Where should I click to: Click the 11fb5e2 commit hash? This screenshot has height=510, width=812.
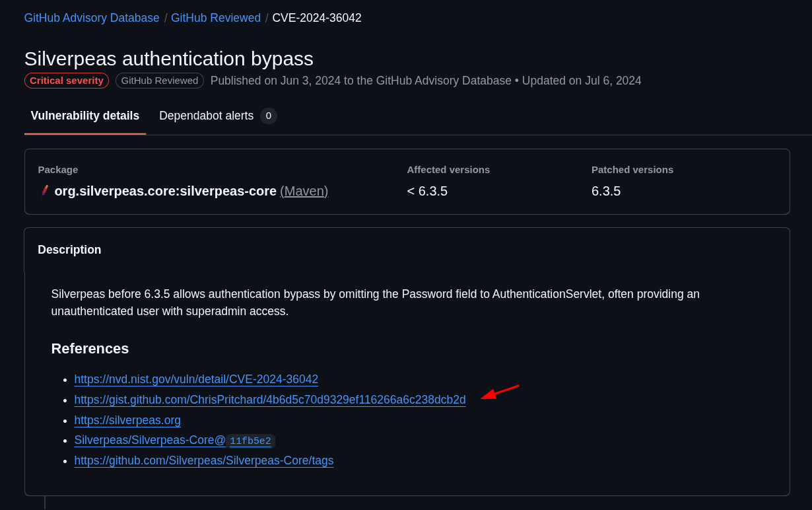(x=250, y=441)
